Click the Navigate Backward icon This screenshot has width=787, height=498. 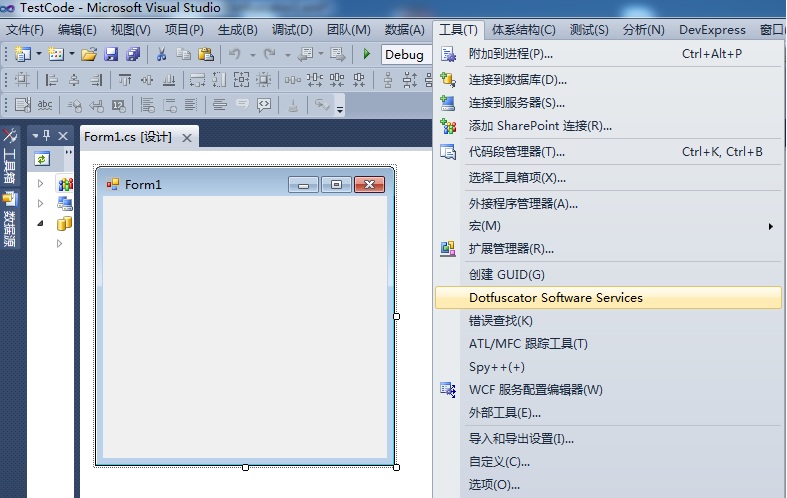click(305, 54)
